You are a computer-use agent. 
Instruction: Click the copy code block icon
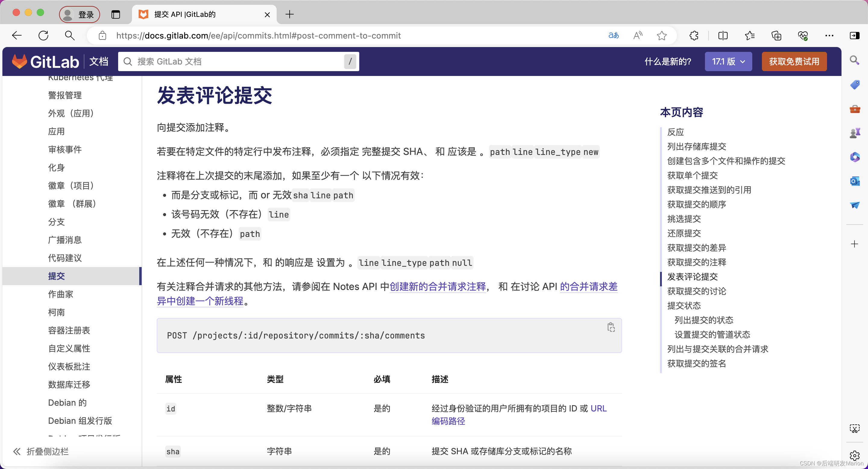(x=611, y=327)
